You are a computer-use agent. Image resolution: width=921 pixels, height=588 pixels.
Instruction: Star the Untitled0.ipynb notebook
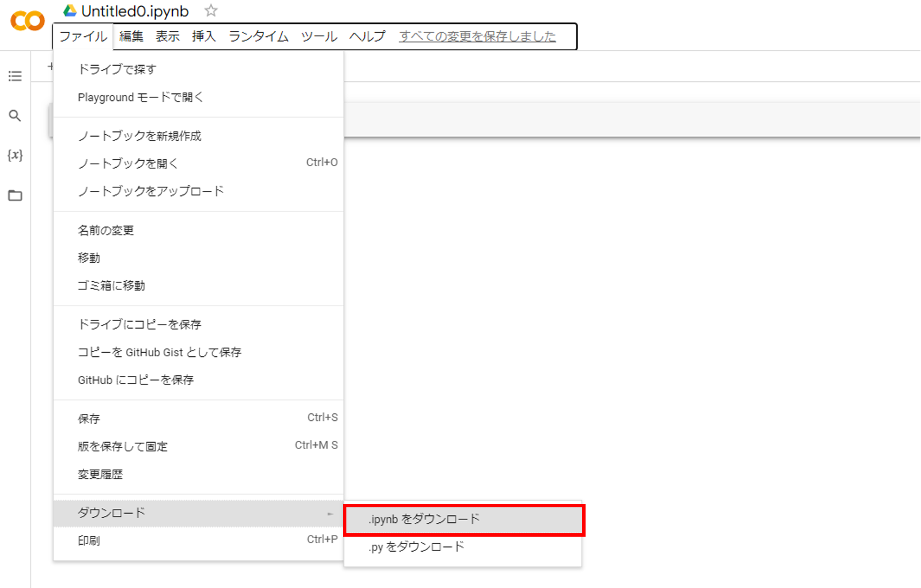coord(211,10)
